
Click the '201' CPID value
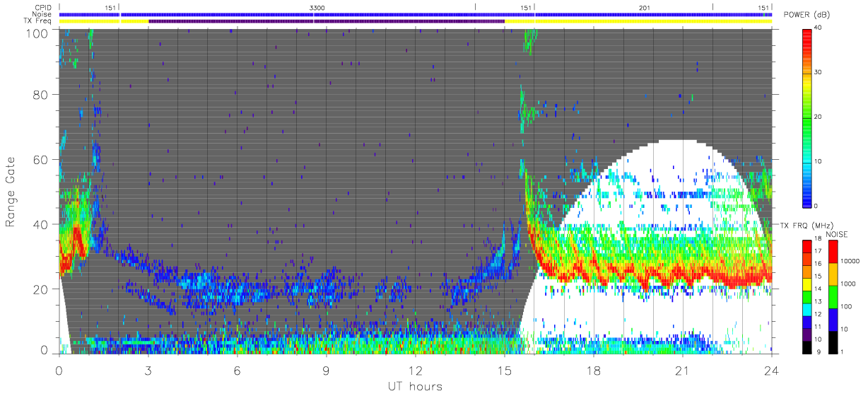[644, 8]
